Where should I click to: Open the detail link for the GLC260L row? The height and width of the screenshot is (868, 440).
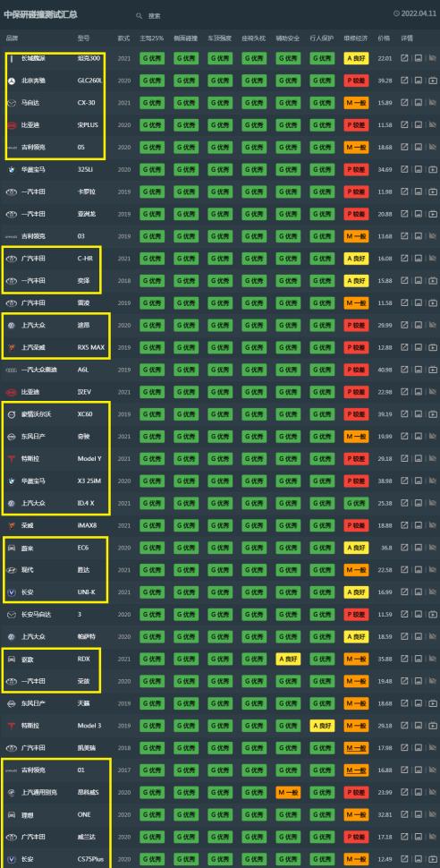coord(404,81)
